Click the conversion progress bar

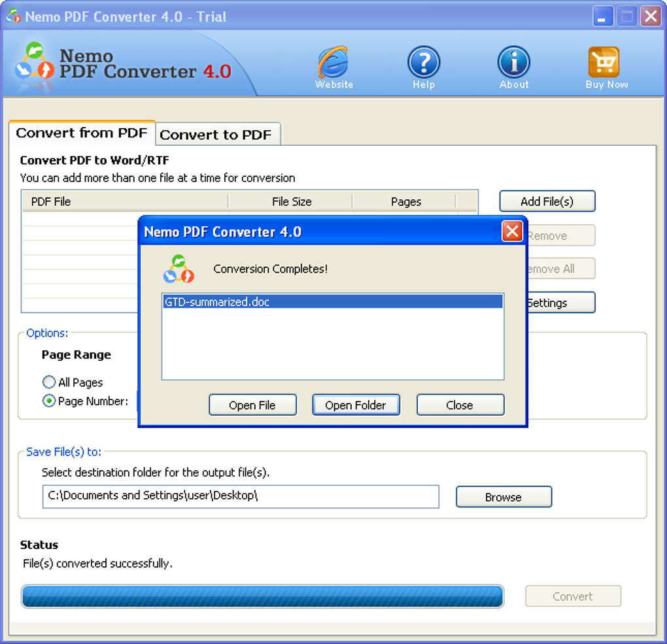coord(262,596)
